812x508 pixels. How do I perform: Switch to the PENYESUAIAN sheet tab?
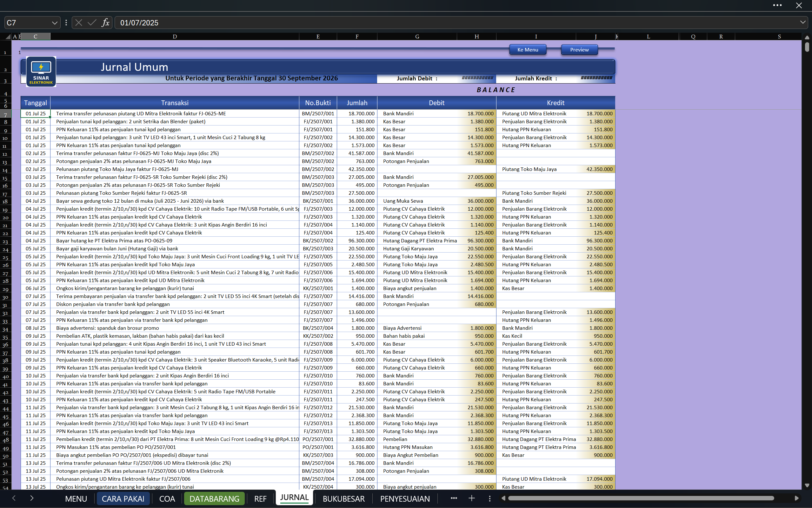(x=405, y=498)
